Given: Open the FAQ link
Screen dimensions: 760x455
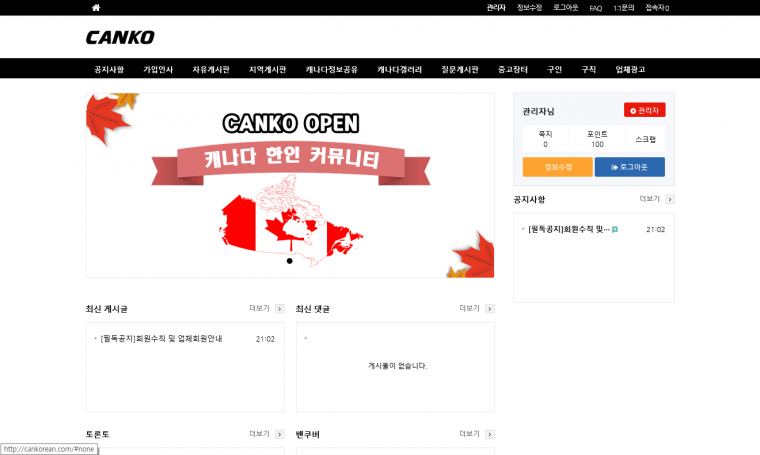Looking at the screenshot, I should coord(596,8).
